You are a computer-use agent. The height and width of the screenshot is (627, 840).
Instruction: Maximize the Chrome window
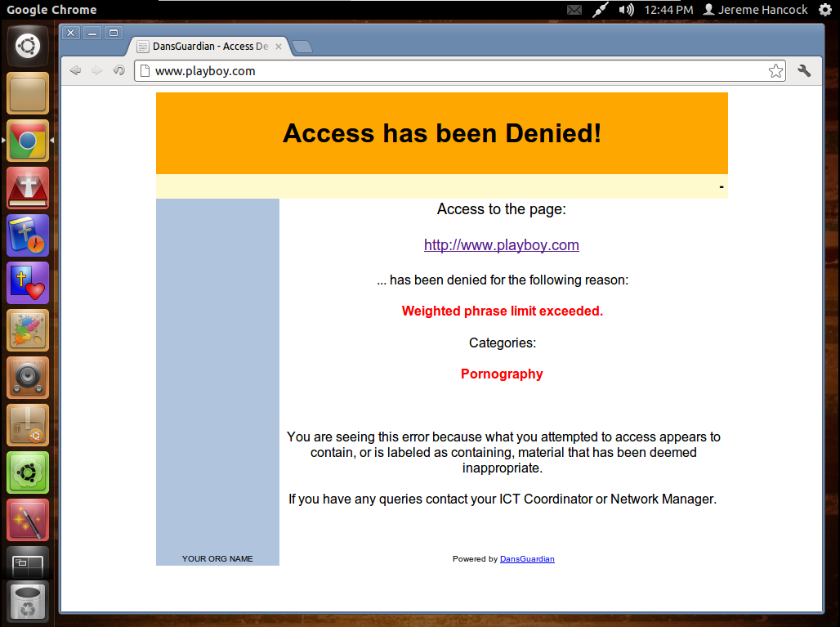click(x=114, y=34)
